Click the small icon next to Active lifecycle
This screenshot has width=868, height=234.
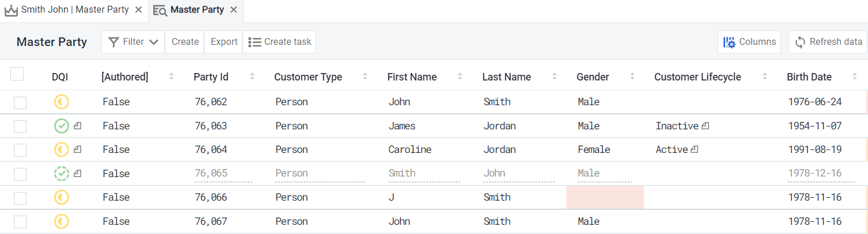[695, 149]
